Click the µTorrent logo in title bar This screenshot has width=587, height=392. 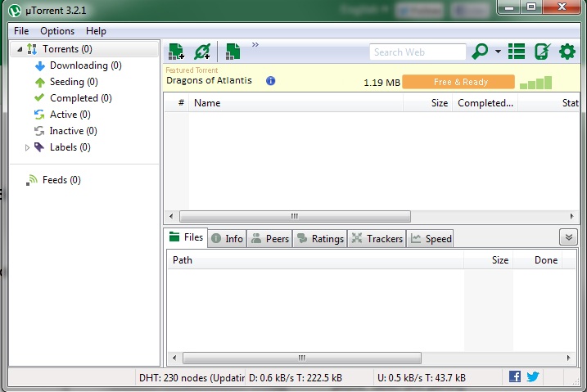tap(15, 11)
